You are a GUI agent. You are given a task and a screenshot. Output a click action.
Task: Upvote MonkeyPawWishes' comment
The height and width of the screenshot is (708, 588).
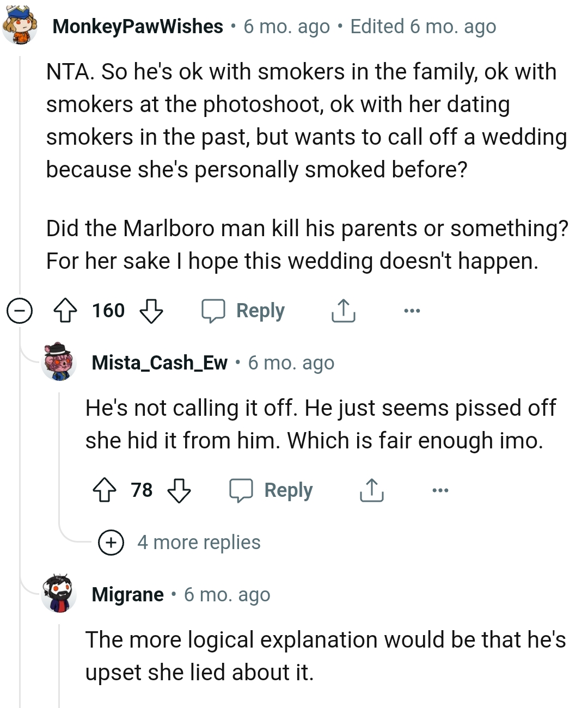[65, 311]
